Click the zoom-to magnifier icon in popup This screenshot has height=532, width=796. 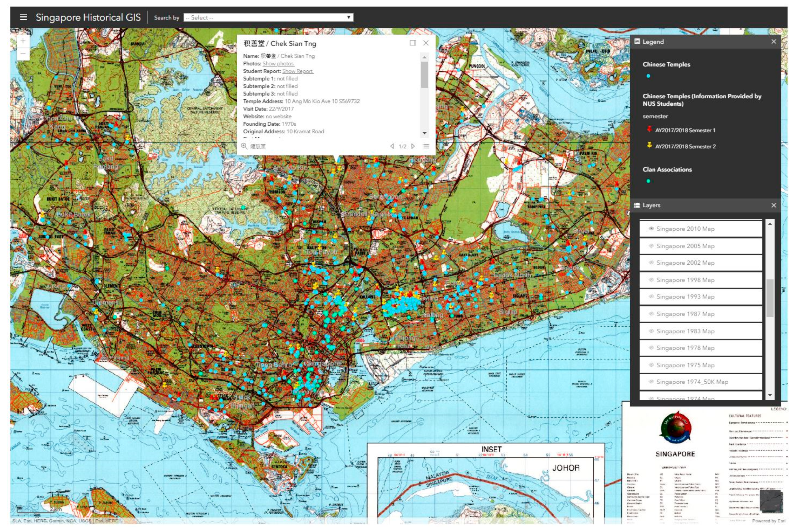coord(244,146)
